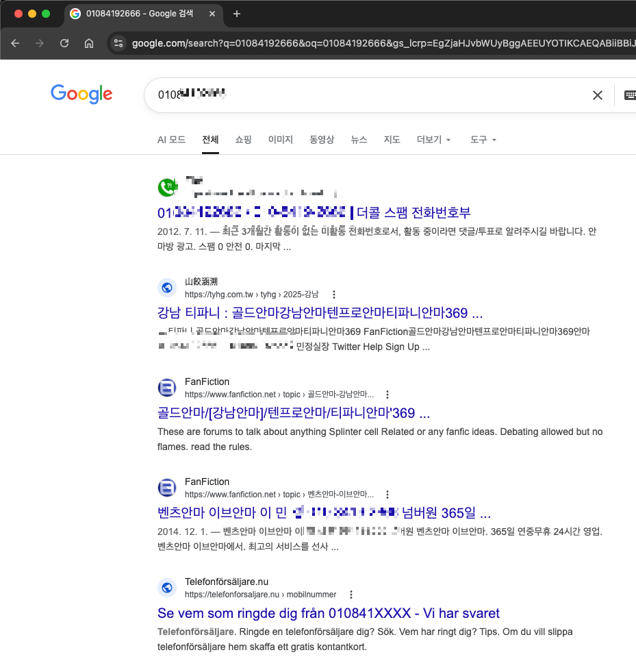This screenshot has height=672, width=636.
Task: Open options menu for 골드안마 FanFiction result
Action: [387, 395]
